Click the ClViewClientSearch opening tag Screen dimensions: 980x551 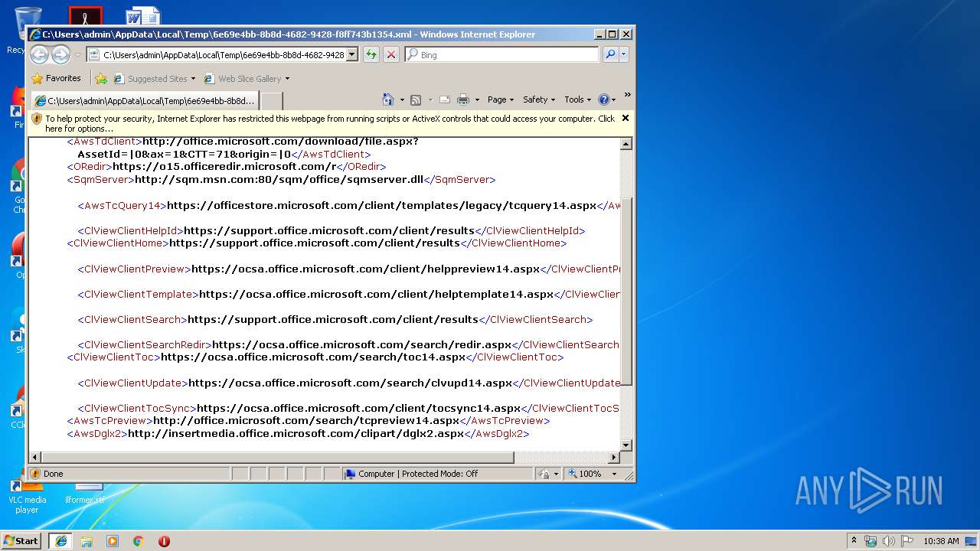coord(132,319)
